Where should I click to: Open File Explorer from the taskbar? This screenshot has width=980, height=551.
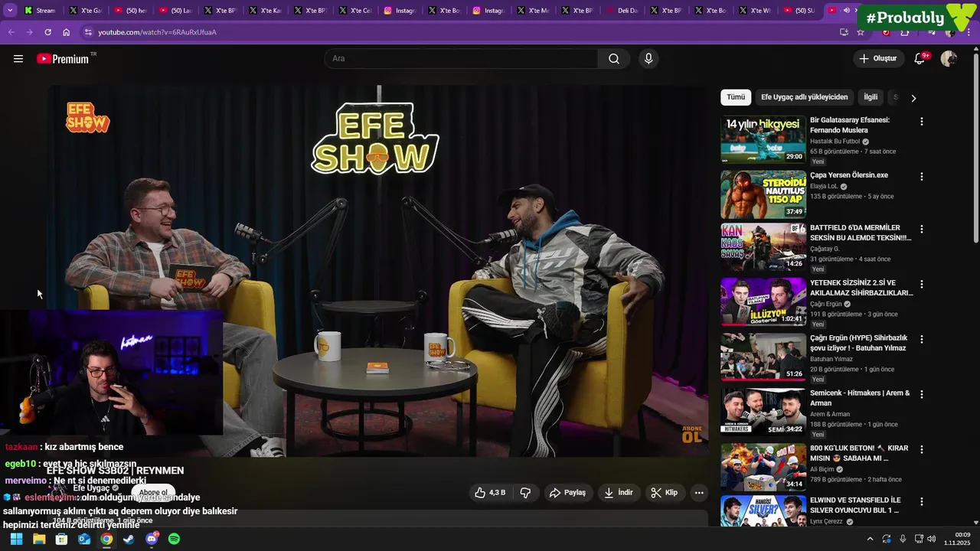pos(39,539)
